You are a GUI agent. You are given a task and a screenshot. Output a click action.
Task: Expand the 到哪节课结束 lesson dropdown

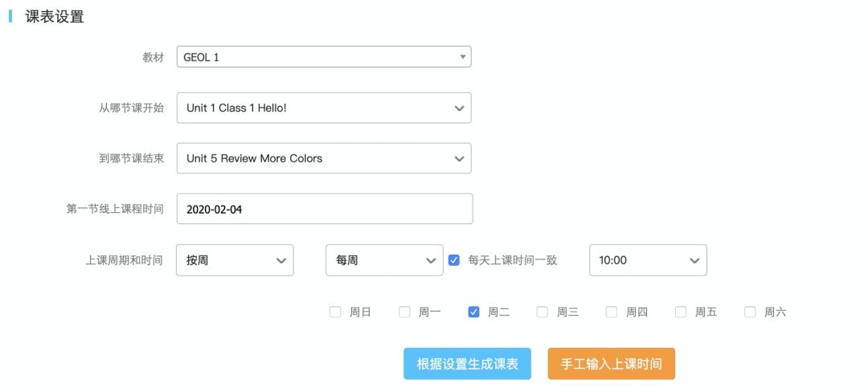(323, 158)
